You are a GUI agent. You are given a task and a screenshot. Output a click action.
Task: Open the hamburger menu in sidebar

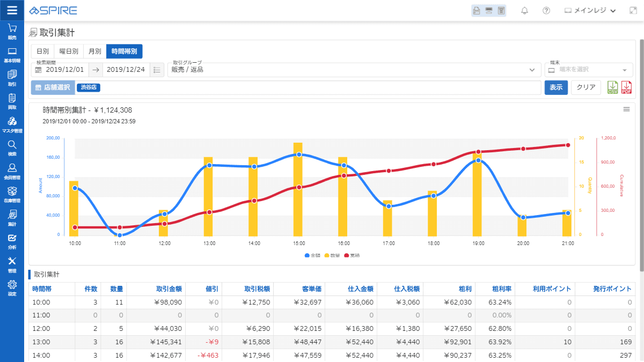(x=12, y=10)
